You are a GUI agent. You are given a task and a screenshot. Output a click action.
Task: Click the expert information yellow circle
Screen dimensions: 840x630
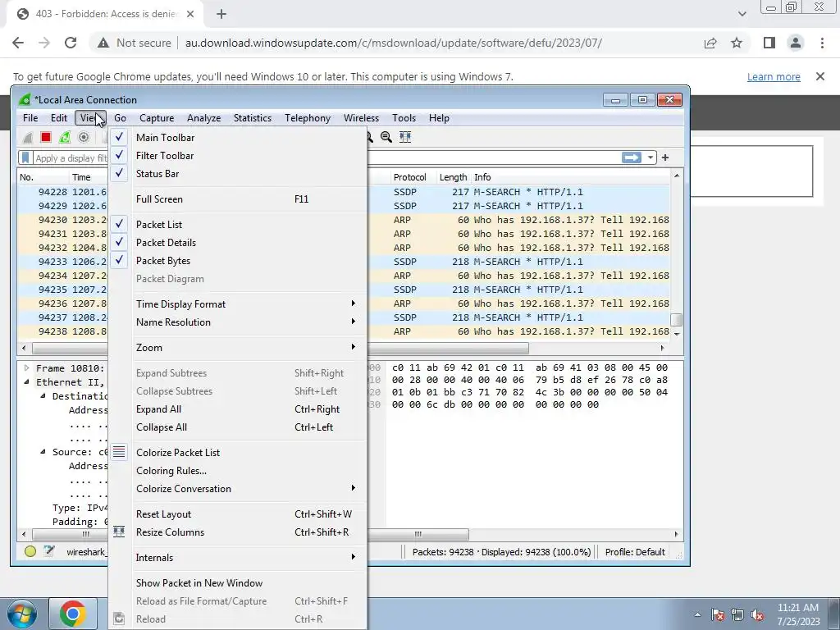[30, 551]
